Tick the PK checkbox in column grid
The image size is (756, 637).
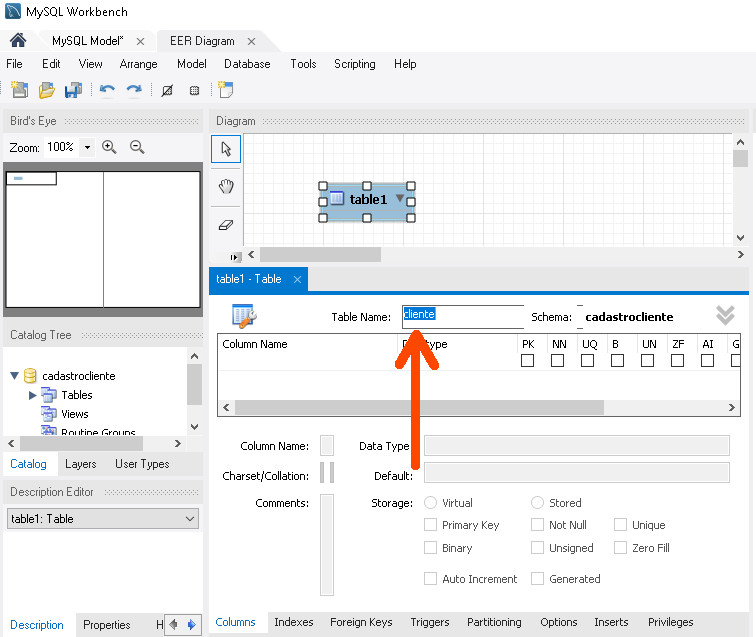coord(527,360)
